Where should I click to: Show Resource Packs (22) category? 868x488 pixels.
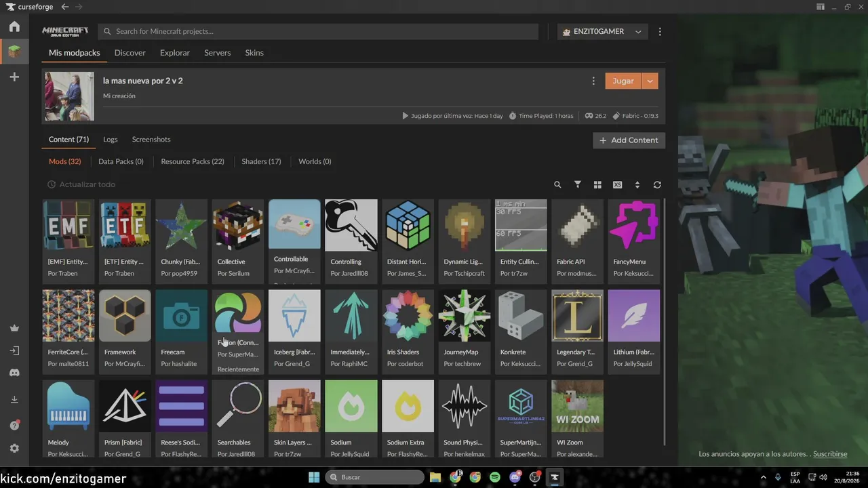pyautogui.click(x=193, y=161)
